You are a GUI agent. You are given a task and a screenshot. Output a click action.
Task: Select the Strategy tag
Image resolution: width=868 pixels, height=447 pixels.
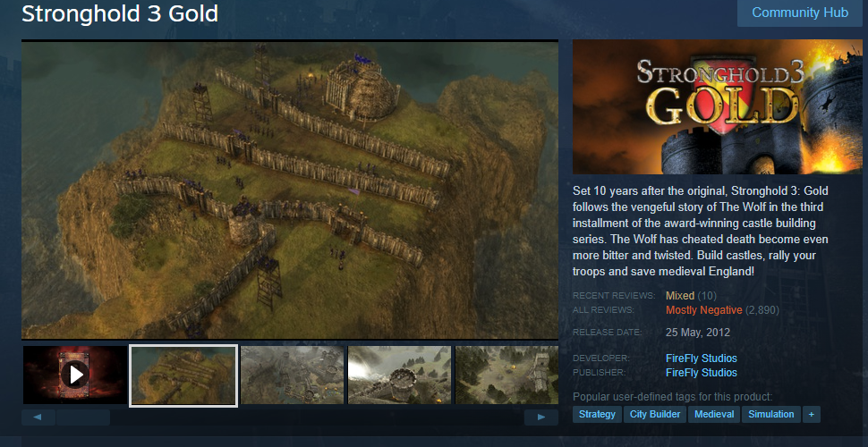pyautogui.click(x=597, y=414)
